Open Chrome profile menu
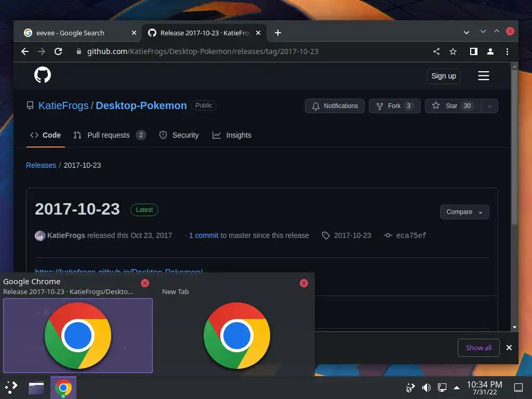Screen dimensions: 532x399 coord(490,51)
